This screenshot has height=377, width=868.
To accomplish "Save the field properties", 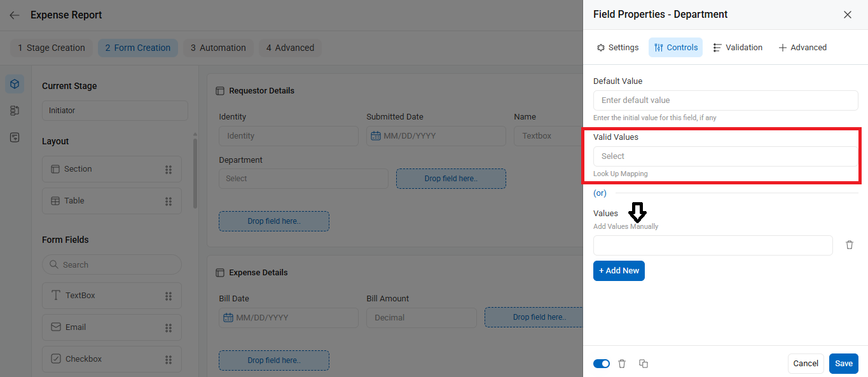I will (844, 364).
